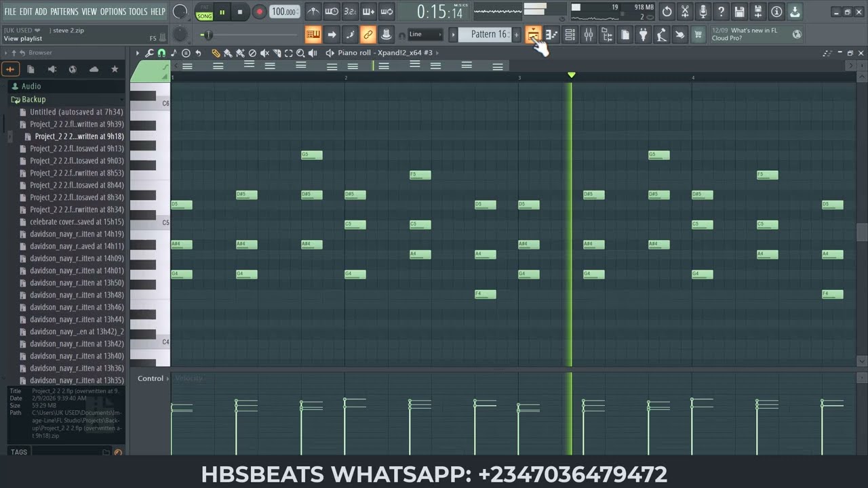
Task: Add a new pattern with plus button
Action: 516,35
